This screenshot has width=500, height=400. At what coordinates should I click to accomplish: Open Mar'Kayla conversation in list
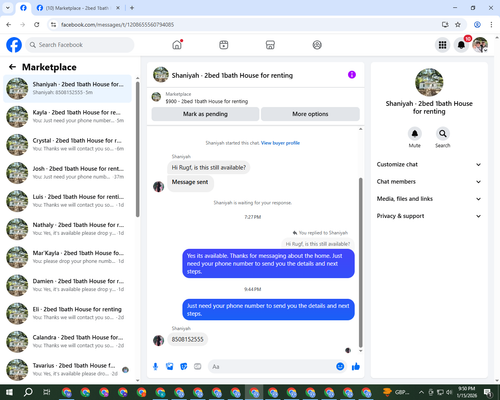pyautogui.click(x=68, y=257)
